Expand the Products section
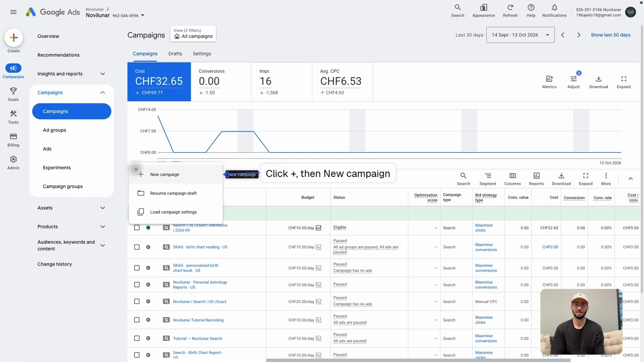Image resolution: width=644 pixels, height=362 pixels. pos(102,227)
